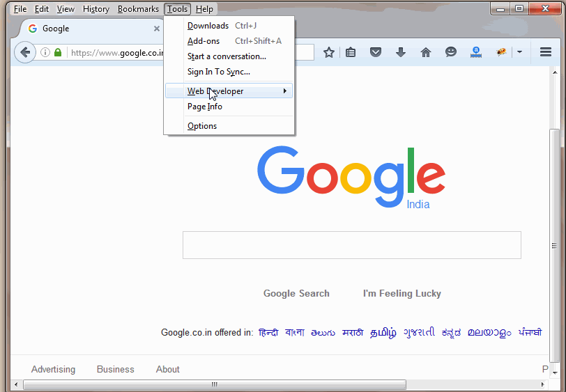This screenshot has width=566, height=392.
Task: Select the Google tab
Action: (x=91, y=29)
